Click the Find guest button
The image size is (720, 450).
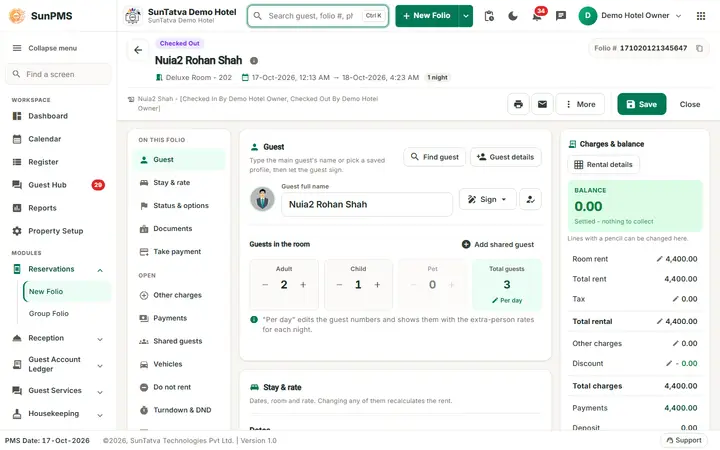[434, 157]
